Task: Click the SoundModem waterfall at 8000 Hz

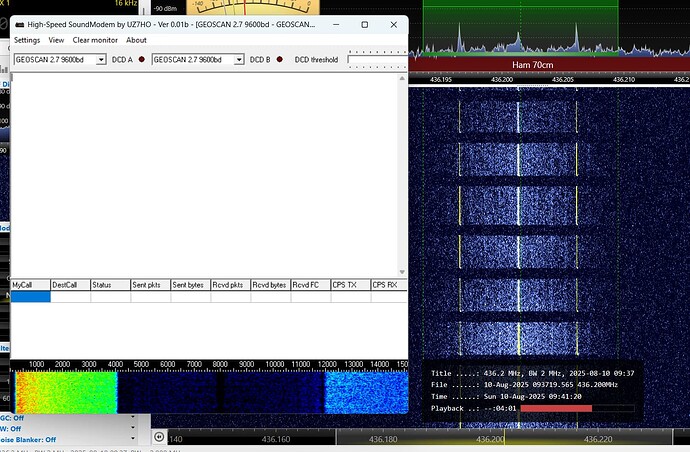Action: (219, 390)
